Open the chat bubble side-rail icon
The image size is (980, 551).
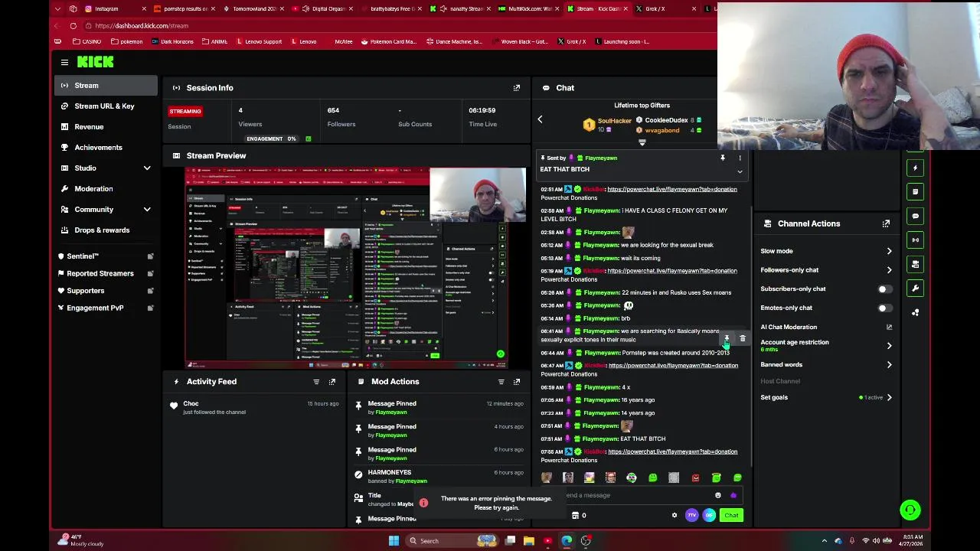915,216
